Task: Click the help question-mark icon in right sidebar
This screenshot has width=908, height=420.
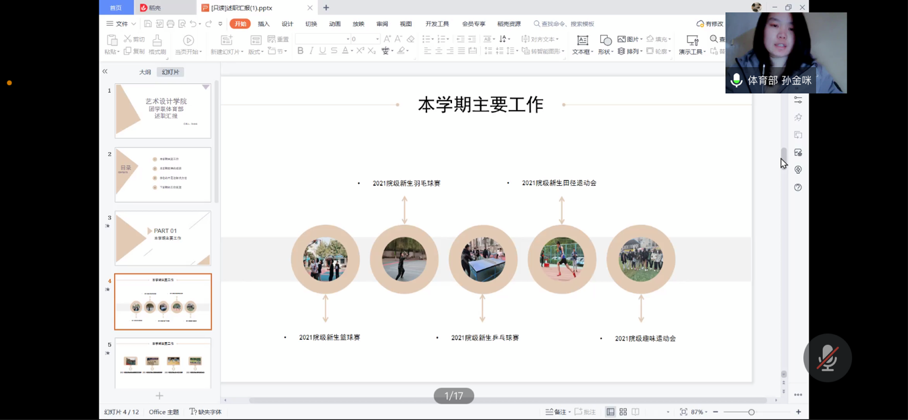Action: click(798, 187)
